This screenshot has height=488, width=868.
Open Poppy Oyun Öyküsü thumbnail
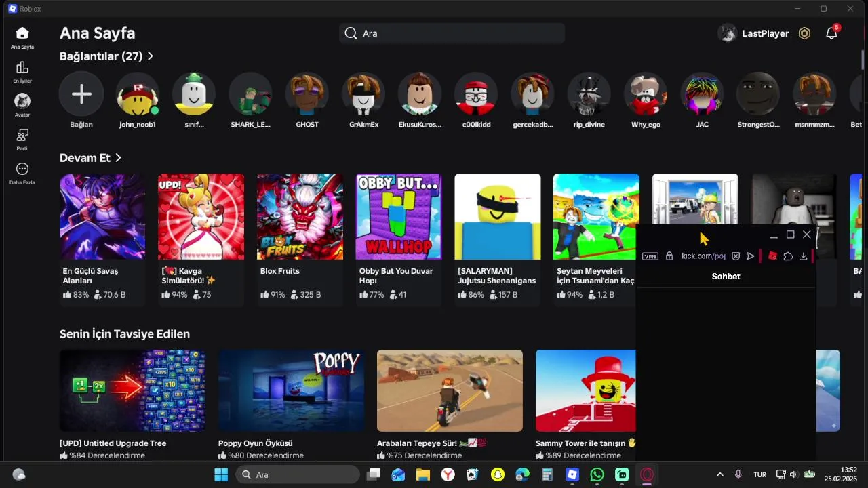click(291, 390)
